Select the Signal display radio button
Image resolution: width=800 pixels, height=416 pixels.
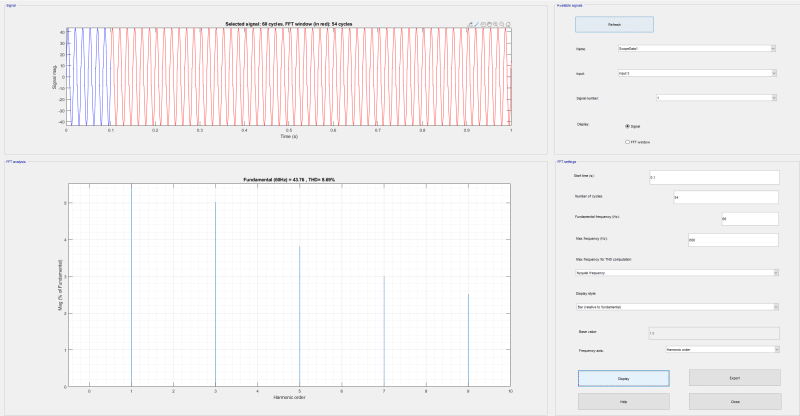[x=628, y=126]
